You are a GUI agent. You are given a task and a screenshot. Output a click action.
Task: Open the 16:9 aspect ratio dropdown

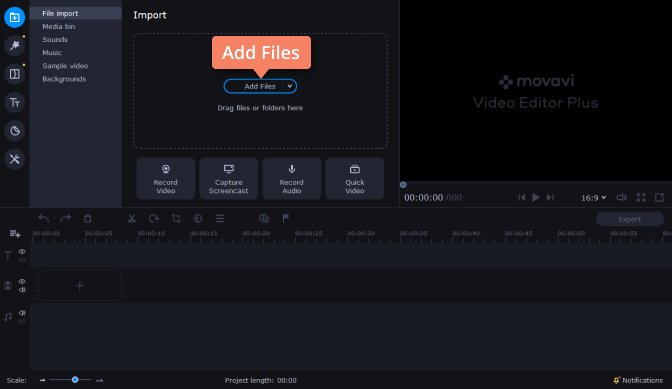594,197
